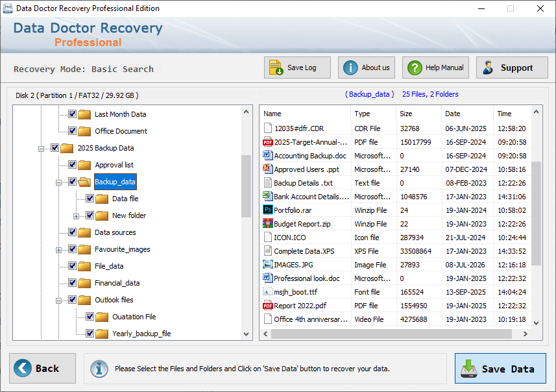Sort files by the Type column header
Viewport: 556px width, 392px height.
point(373,114)
